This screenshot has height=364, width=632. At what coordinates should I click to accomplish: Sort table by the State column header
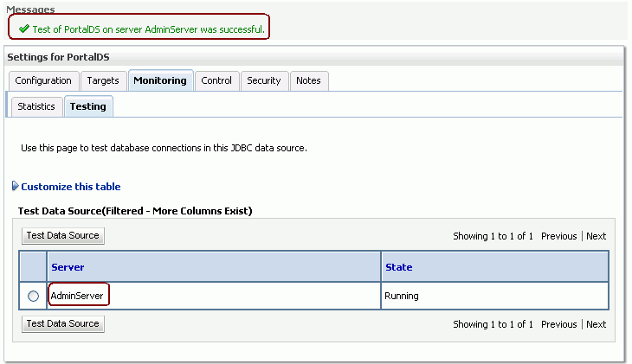(x=398, y=267)
